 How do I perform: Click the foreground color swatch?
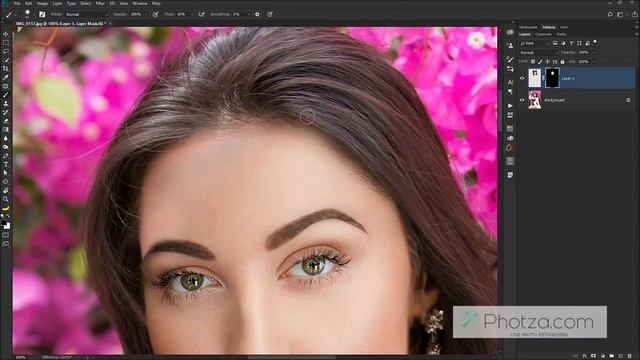tap(4, 223)
